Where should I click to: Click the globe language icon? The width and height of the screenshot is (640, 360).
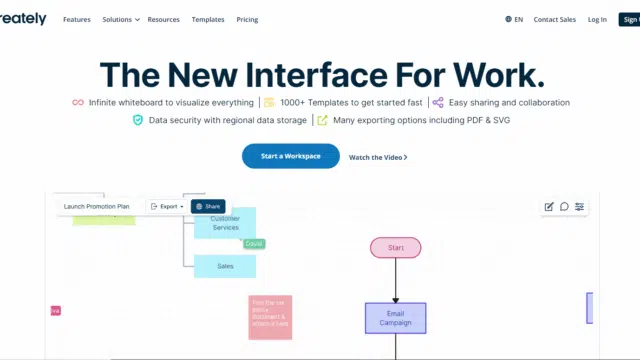(508, 19)
